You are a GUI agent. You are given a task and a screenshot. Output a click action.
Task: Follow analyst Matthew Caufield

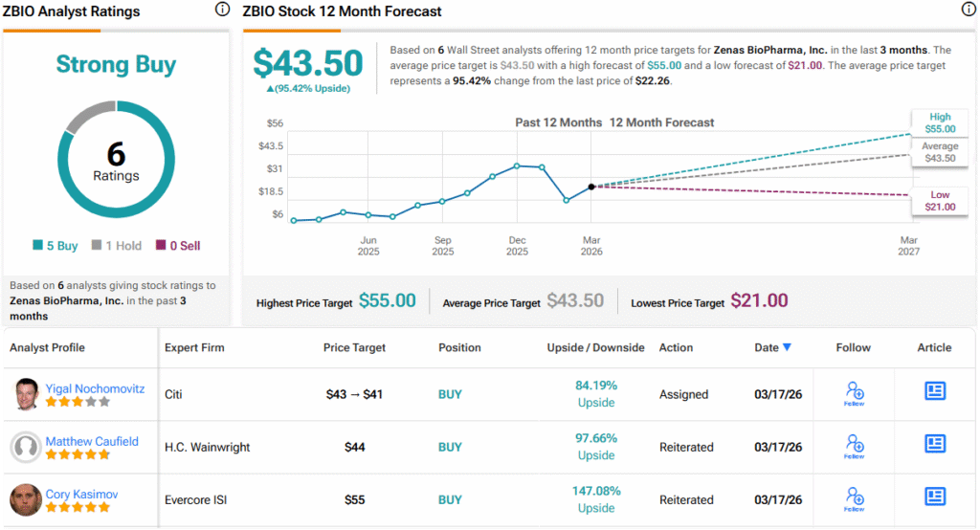(855, 446)
